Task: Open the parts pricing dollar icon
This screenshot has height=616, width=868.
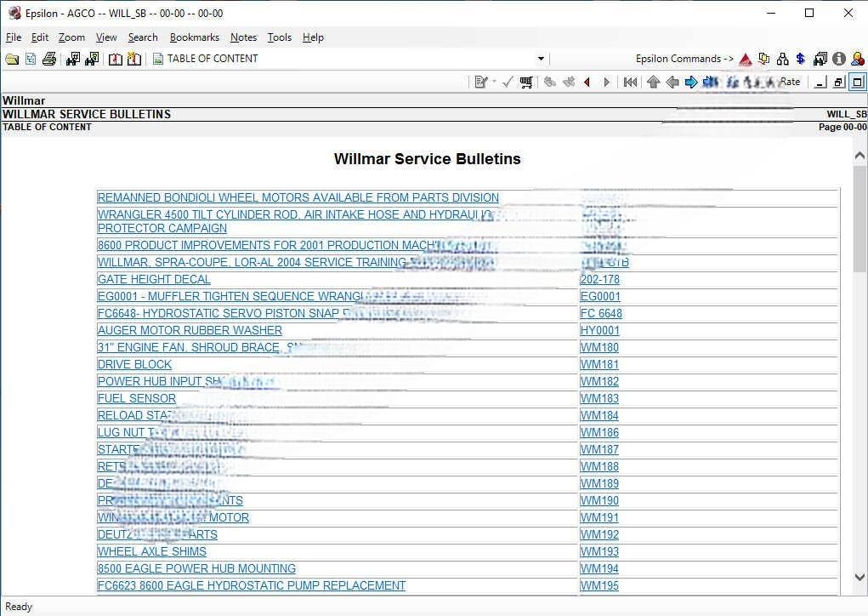Action: coord(799,58)
